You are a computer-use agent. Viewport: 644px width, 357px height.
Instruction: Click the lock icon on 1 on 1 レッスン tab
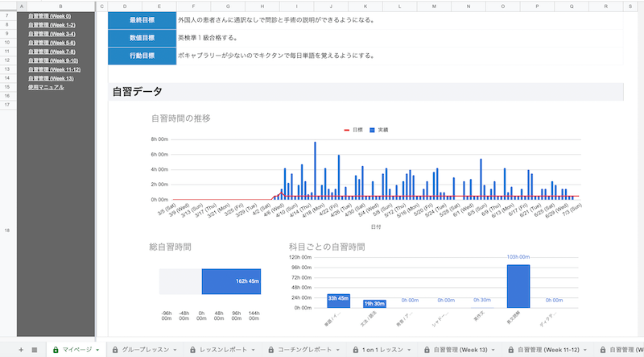(355, 350)
